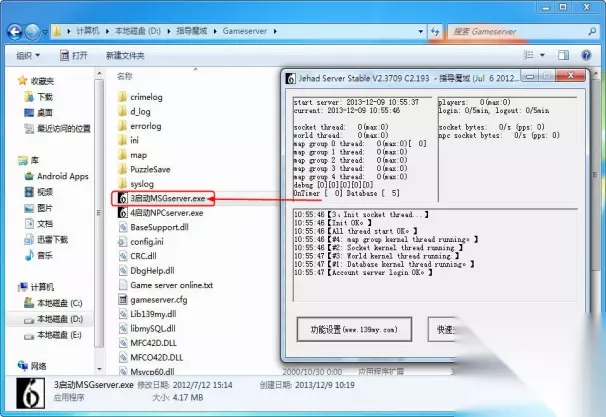Click the navigation pane scroll up arrow

pyautogui.click(x=99, y=73)
